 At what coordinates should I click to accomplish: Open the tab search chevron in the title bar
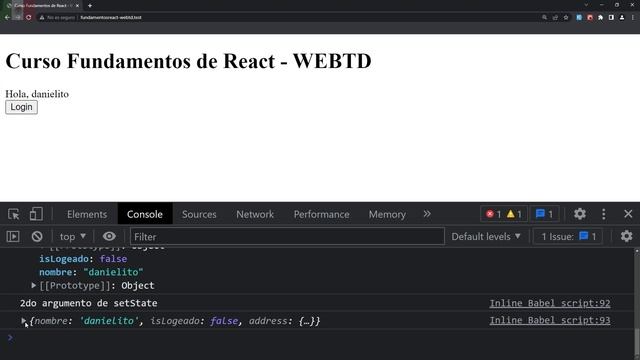click(586, 5)
